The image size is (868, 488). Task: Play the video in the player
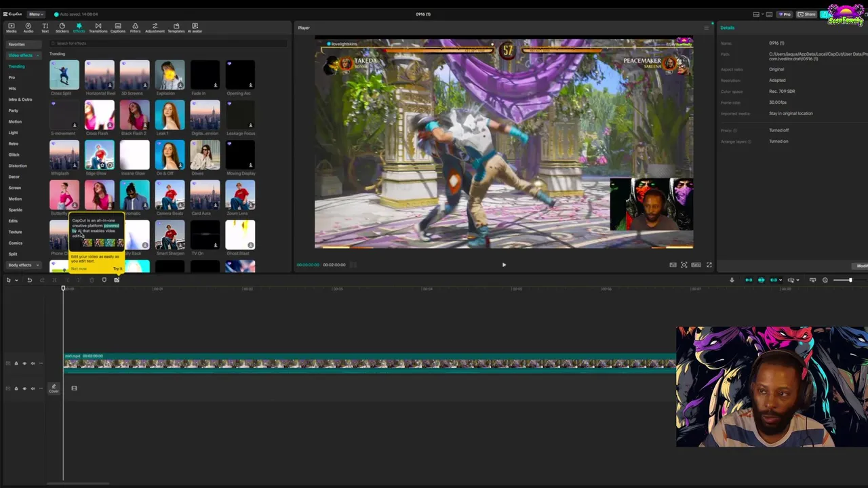(x=504, y=265)
